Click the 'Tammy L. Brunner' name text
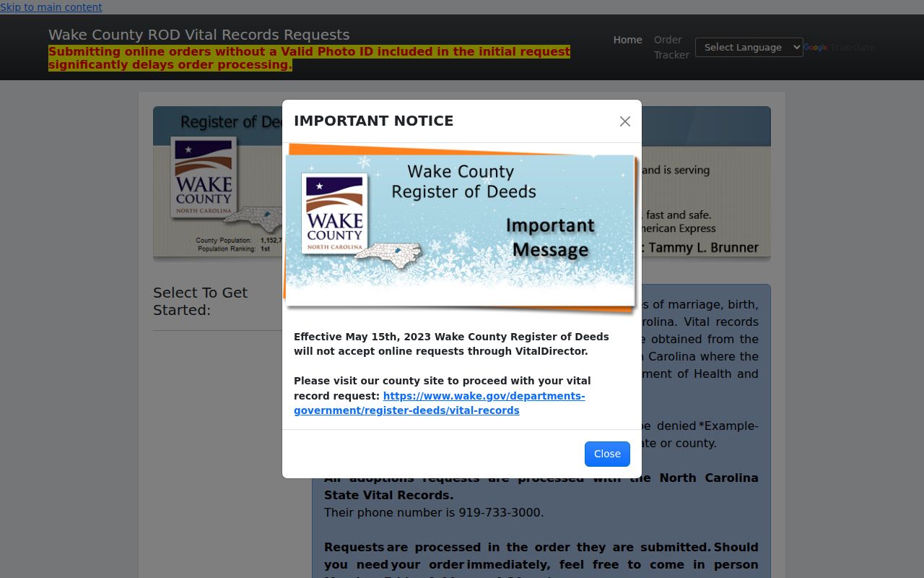This screenshot has width=924, height=578. click(x=703, y=248)
